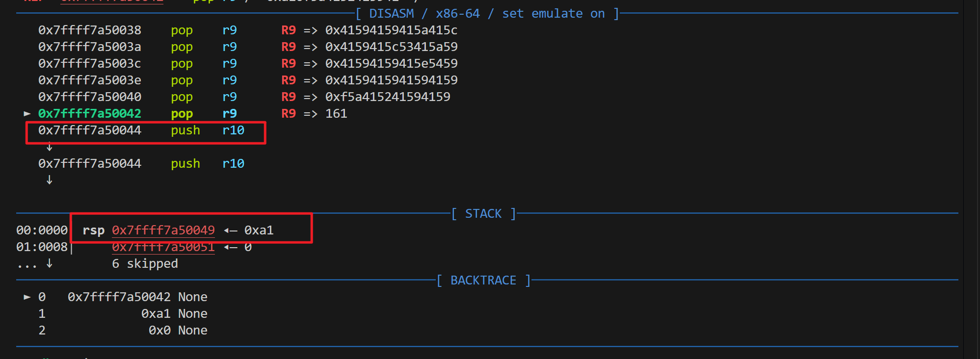Click the down arrow next to the stack ellipsis
Viewport: 980px width, 359px height.
[x=49, y=264]
